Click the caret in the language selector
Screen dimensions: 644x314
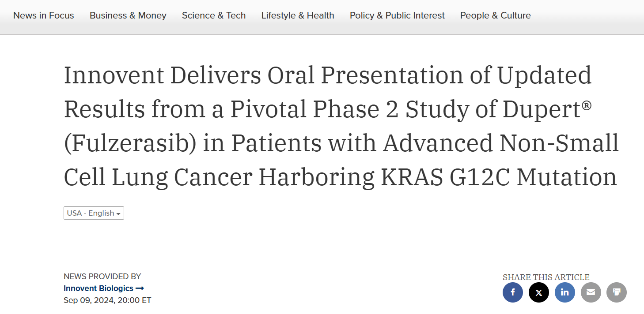click(x=118, y=214)
